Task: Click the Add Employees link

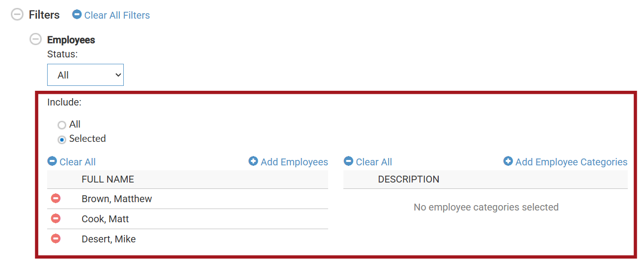Action: 294,162
